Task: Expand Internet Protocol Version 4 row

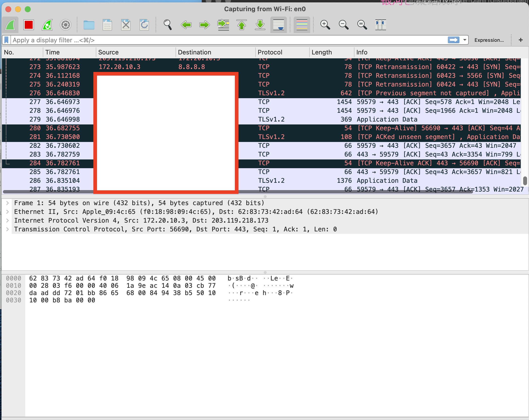Action: 7,220
